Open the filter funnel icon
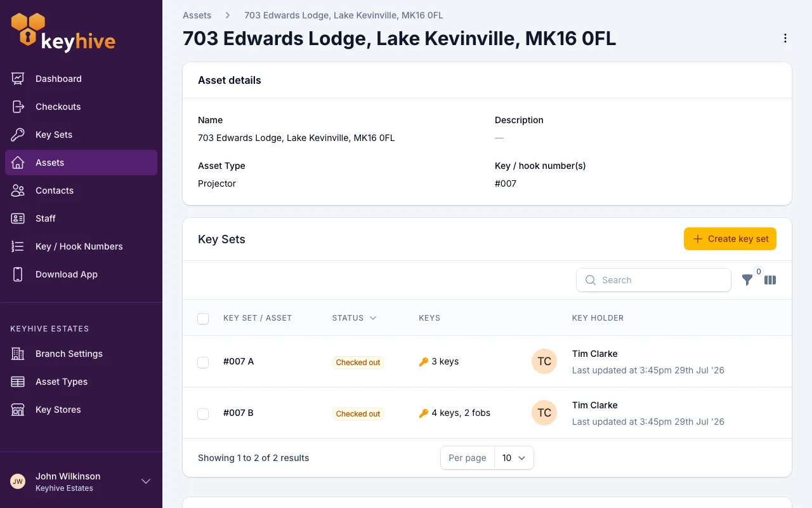This screenshot has width=812, height=508. point(747,280)
